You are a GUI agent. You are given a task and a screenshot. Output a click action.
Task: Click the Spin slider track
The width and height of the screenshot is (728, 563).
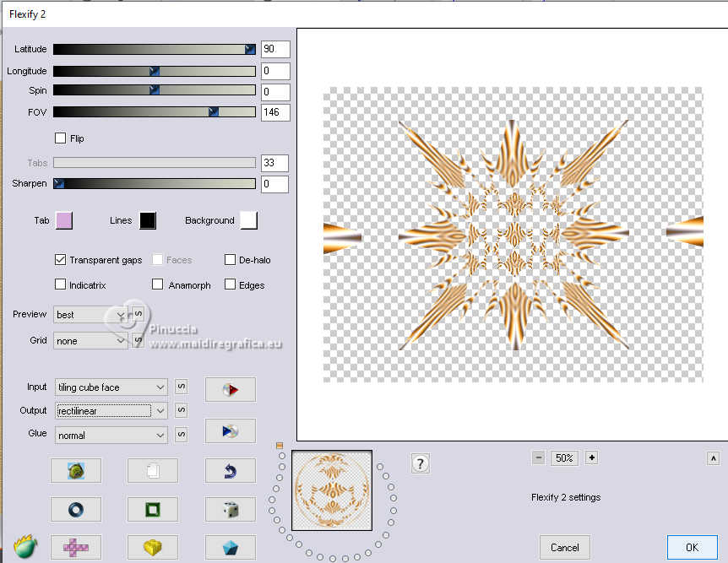tap(155, 90)
